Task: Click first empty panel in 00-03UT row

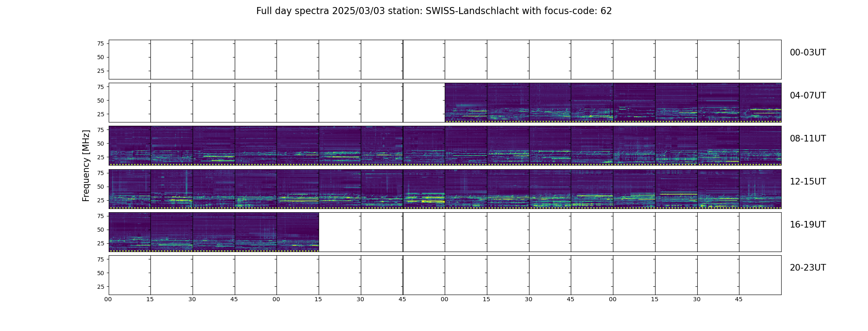Action: point(130,60)
